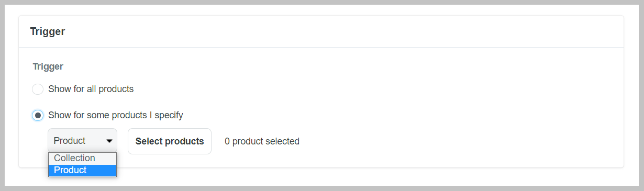Click the blue-highlighted row in dropdown list
This screenshot has height=191, width=644.
[82, 171]
